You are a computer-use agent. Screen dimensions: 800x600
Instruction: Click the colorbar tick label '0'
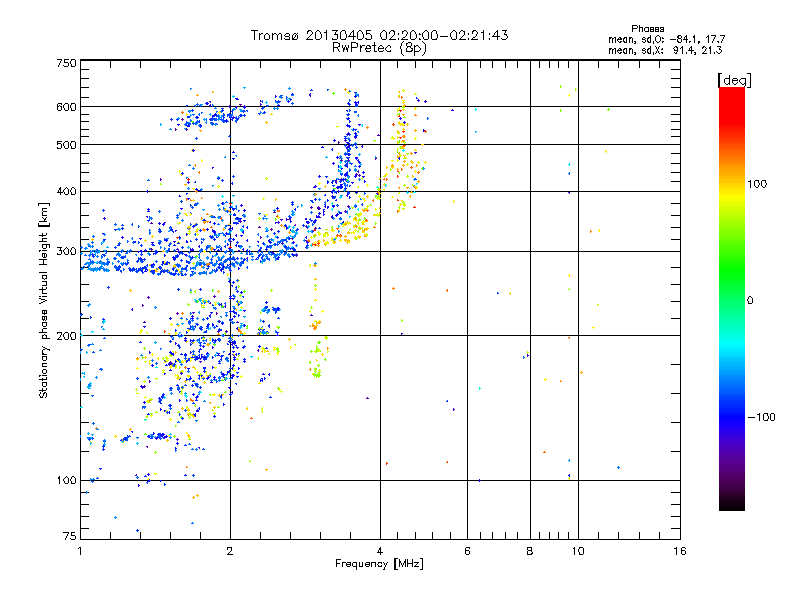tap(750, 301)
